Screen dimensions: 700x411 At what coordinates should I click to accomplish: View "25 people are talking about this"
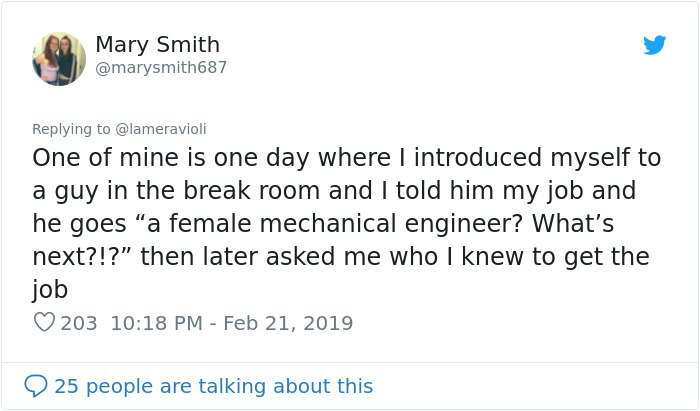213,385
